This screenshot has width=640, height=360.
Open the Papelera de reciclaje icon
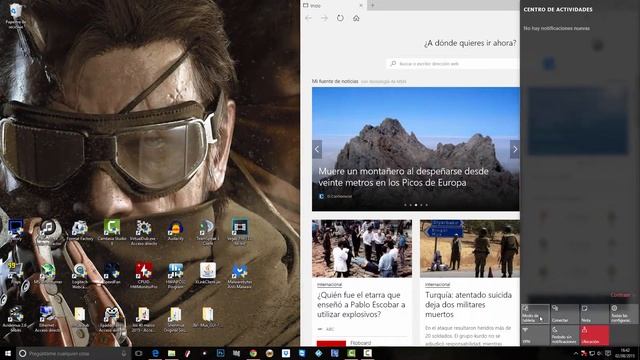tap(16, 16)
